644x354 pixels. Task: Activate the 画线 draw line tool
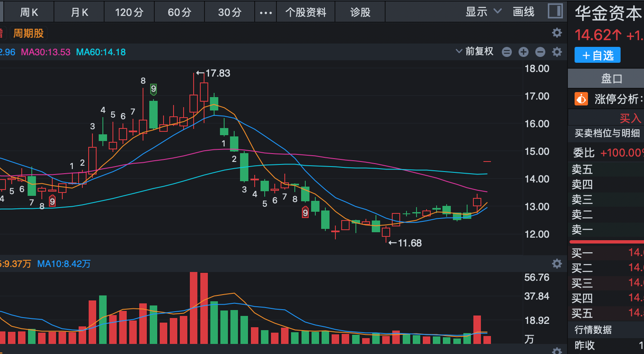pyautogui.click(x=524, y=12)
